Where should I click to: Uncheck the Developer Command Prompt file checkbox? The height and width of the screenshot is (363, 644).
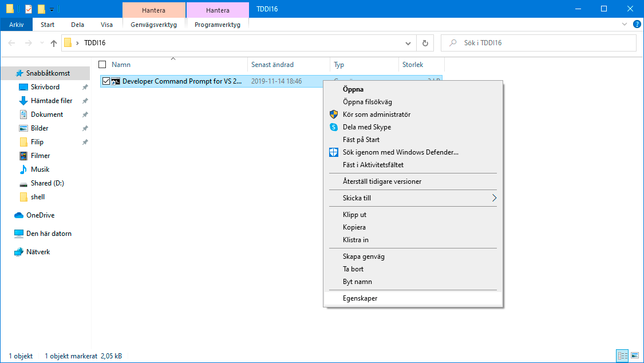tap(106, 81)
